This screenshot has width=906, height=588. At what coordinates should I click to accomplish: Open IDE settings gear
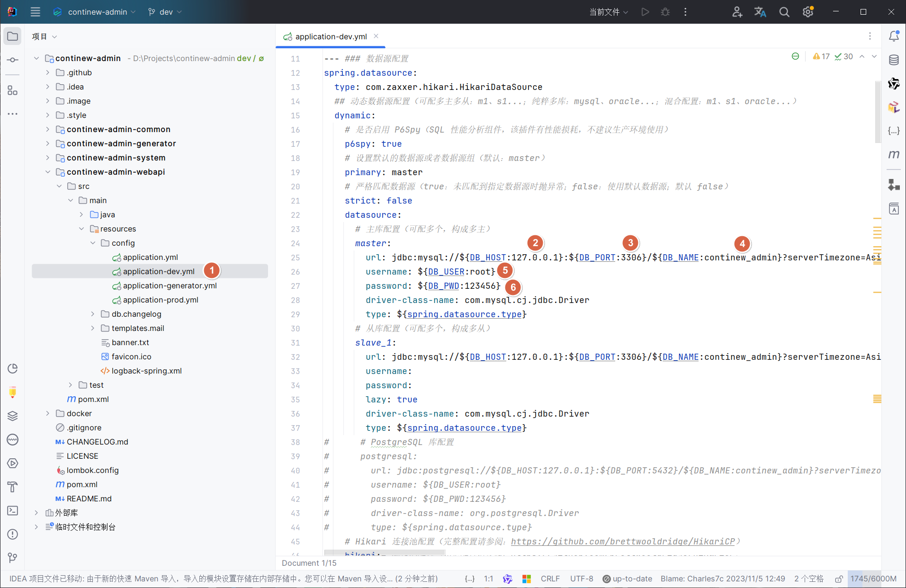click(808, 12)
